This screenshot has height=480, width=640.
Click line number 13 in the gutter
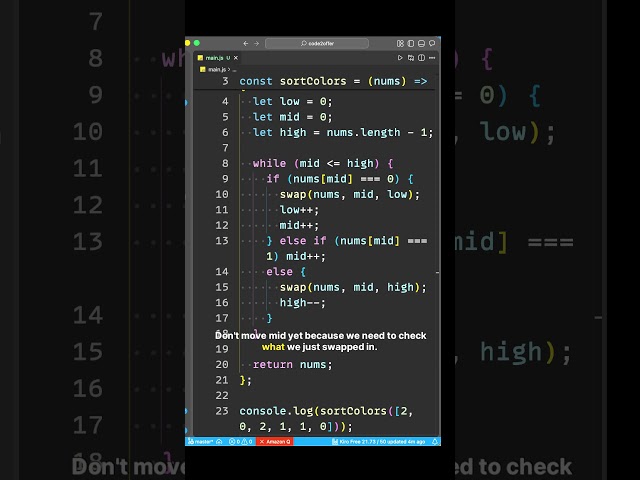(x=222, y=241)
